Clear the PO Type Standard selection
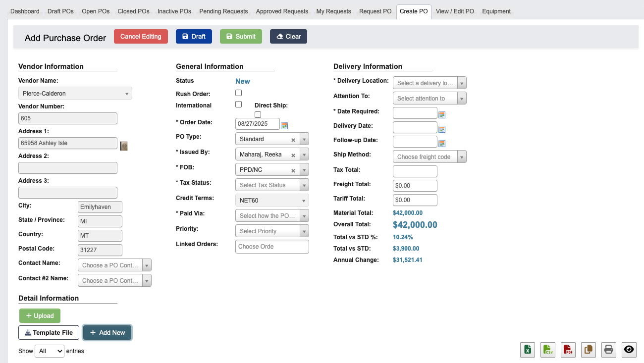The width and height of the screenshot is (644, 363). 293,140
